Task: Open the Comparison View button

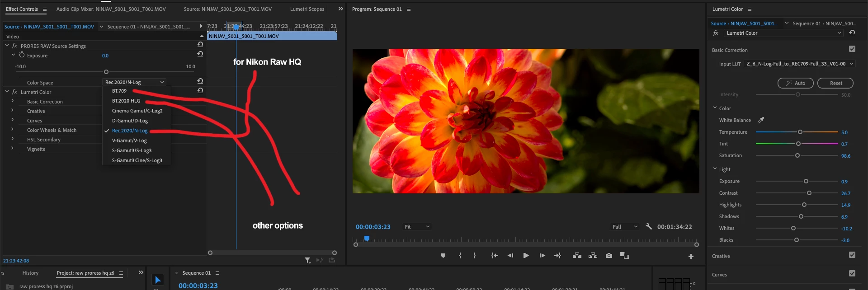Action: (624, 256)
